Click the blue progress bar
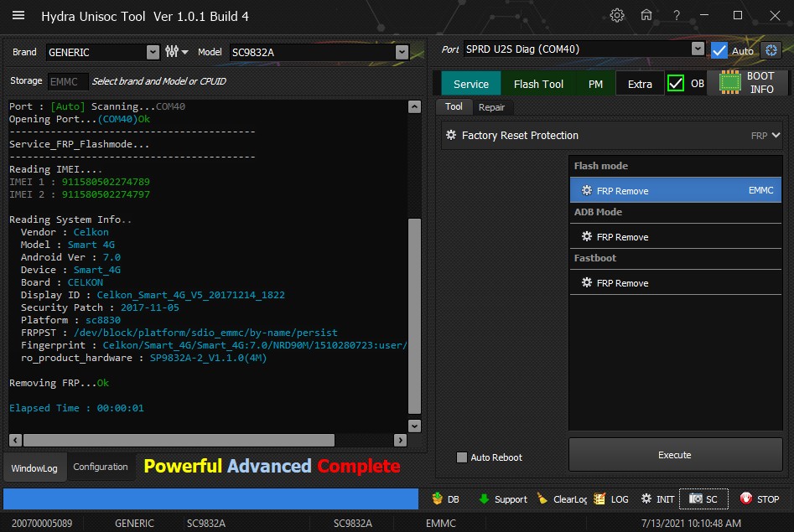794x532 pixels. pyautogui.click(x=210, y=498)
